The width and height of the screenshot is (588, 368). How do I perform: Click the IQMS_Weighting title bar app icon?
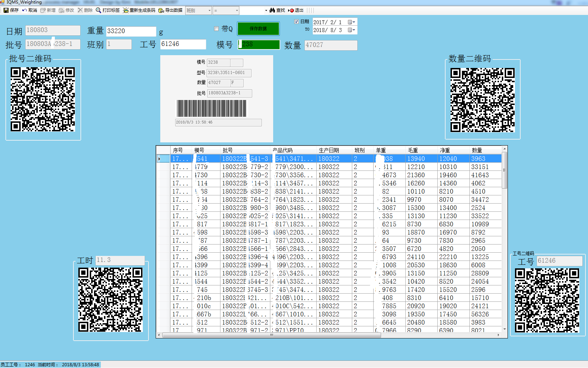point(2,2)
